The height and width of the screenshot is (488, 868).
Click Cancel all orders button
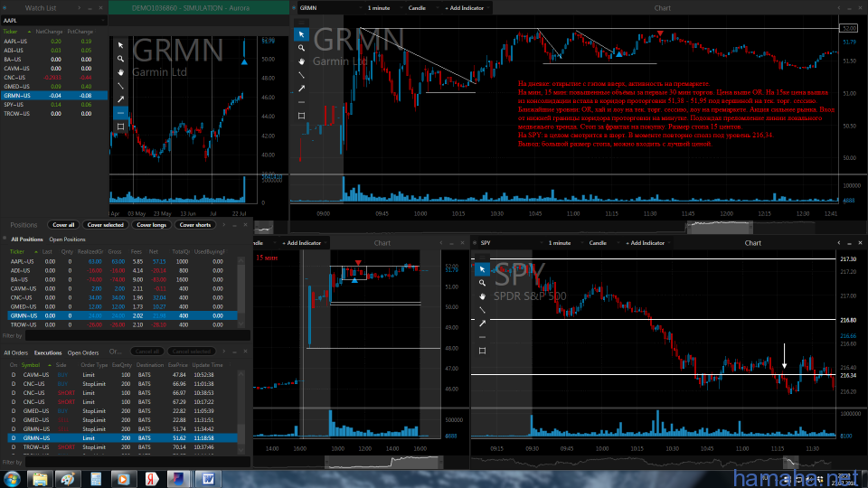click(146, 352)
